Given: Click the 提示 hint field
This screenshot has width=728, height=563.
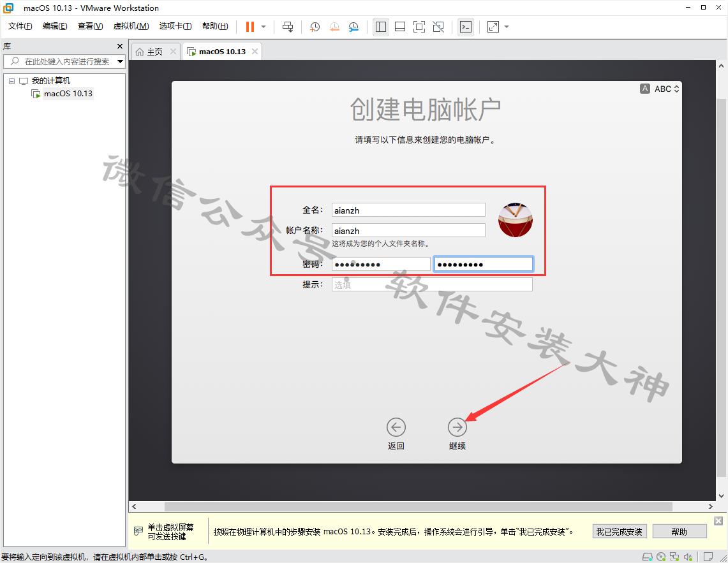Looking at the screenshot, I should coord(432,284).
